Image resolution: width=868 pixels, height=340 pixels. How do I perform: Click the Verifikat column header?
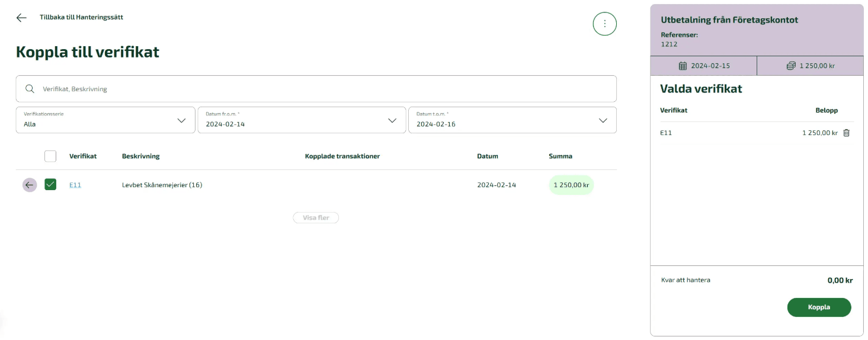pyautogui.click(x=83, y=156)
